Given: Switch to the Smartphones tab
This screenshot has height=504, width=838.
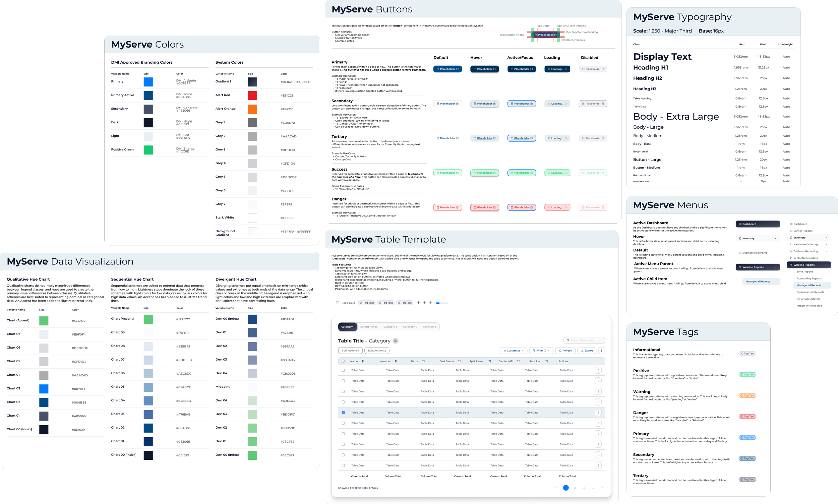Looking at the screenshot, I should (x=369, y=326).
